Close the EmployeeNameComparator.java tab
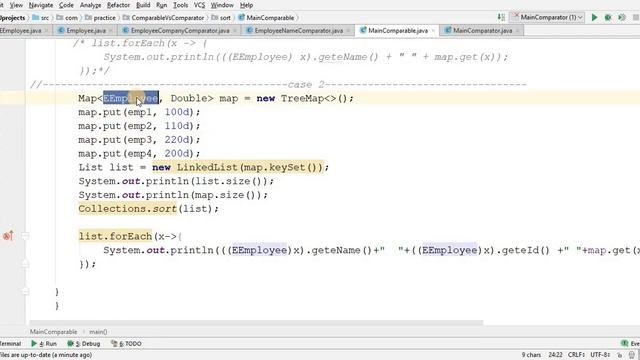The image size is (640, 360). 348,31
